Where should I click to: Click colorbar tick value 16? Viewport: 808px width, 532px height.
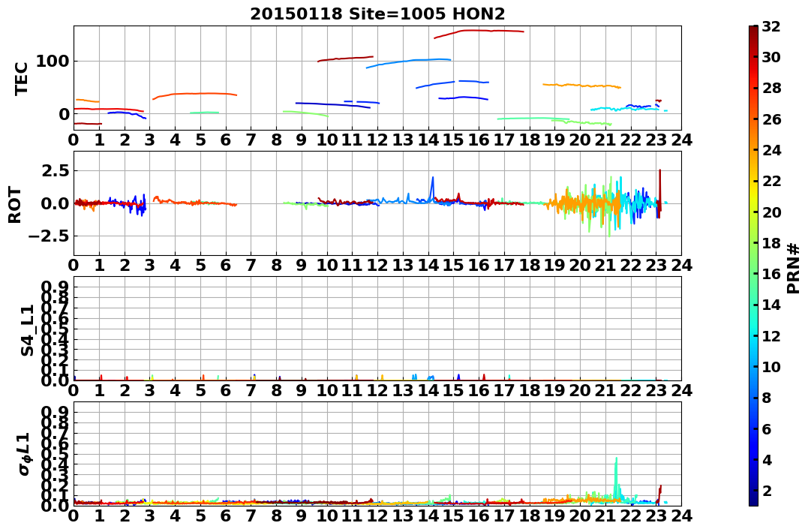(771, 274)
